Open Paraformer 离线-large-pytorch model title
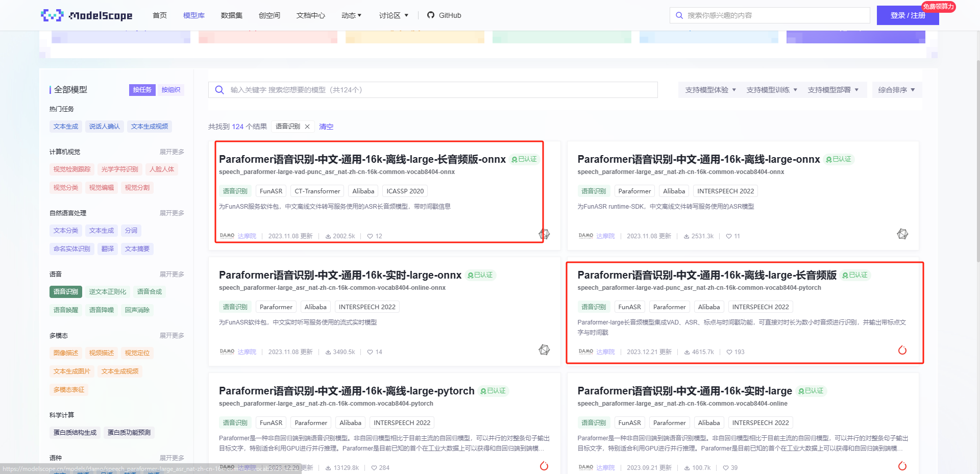The width and height of the screenshot is (980, 474). (x=347, y=391)
